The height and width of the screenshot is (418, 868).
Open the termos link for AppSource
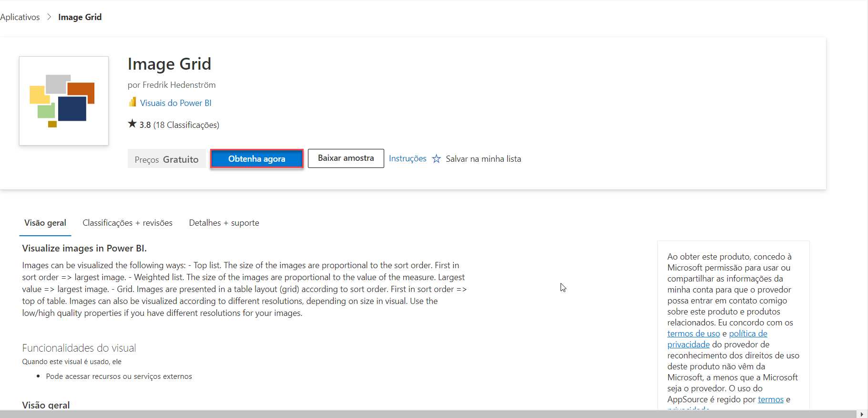[771, 399]
